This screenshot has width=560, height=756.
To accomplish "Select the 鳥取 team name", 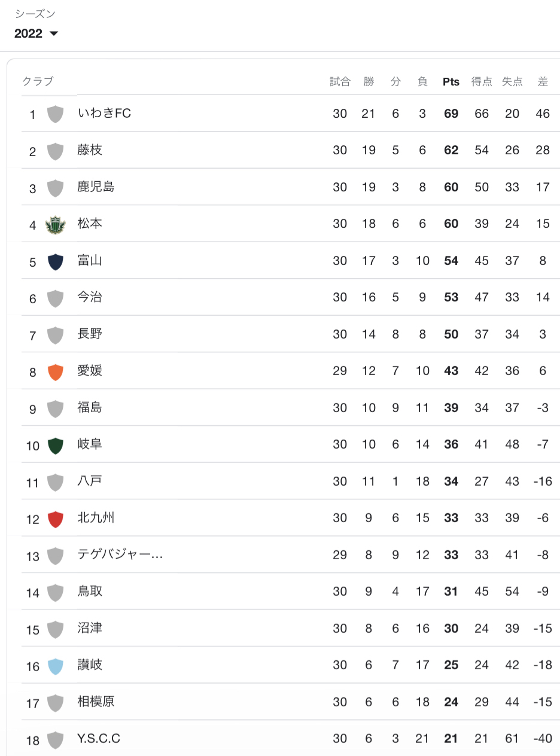I will tap(90, 592).
